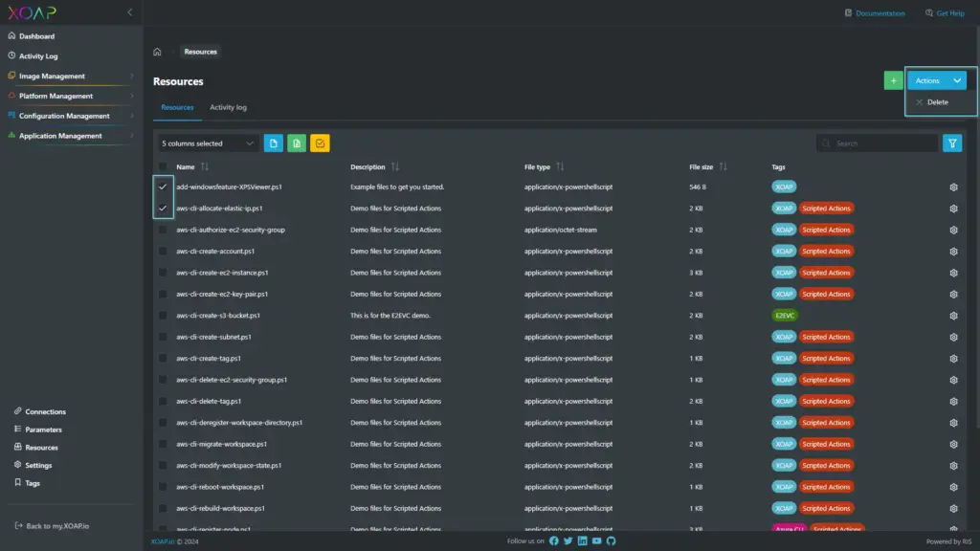
Task: Check aws-cli-create-ec2-instance.ps1 row checkbox
Action: 163,273
